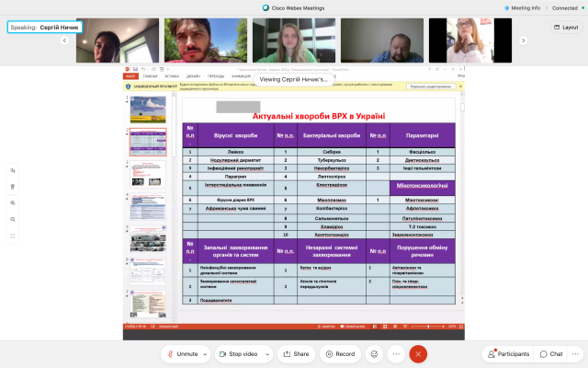Select video of woman wearing glasses
The height and width of the screenshot is (368, 588).
click(470, 40)
